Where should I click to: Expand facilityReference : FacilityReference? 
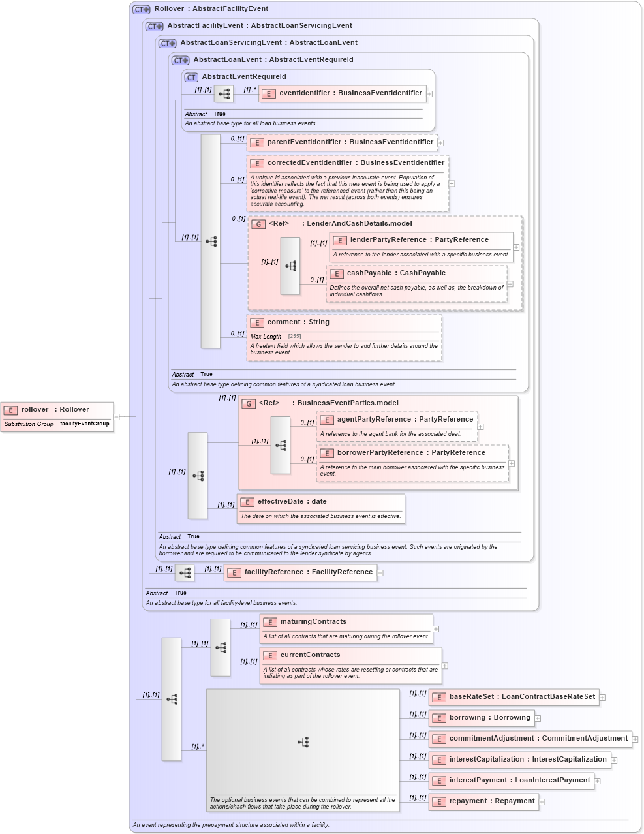380,572
